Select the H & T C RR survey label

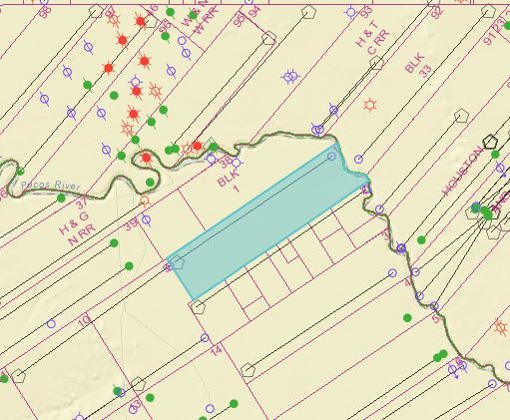[373, 39]
